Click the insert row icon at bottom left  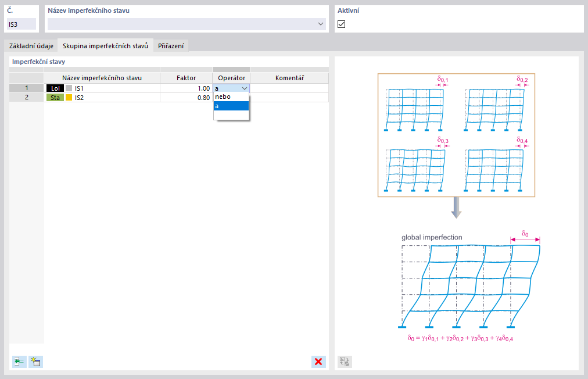pyautogui.click(x=19, y=362)
